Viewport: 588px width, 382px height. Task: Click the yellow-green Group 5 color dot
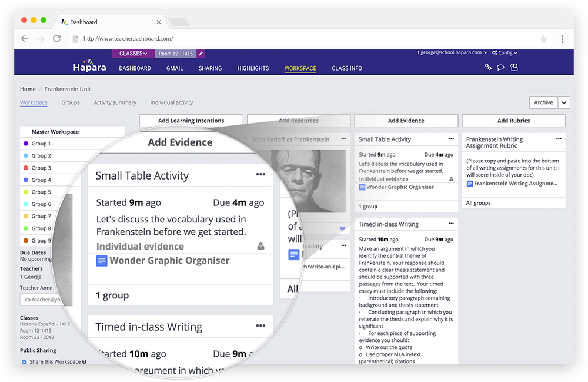pos(26,192)
